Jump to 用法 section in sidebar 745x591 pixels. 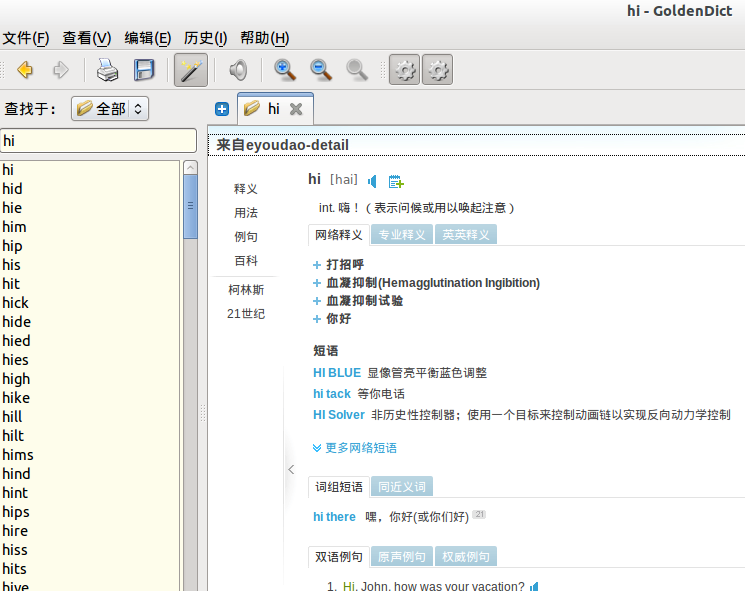[x=246, y=212]
